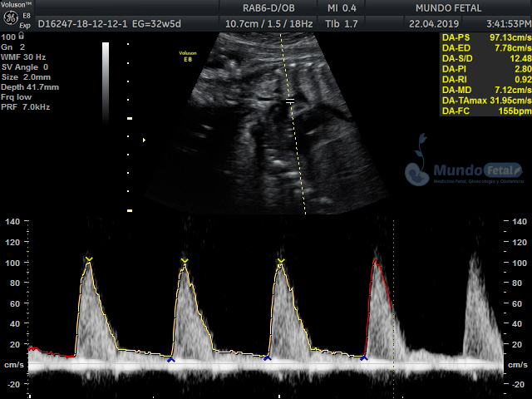Select the DA-FC heart rate result

485,110
